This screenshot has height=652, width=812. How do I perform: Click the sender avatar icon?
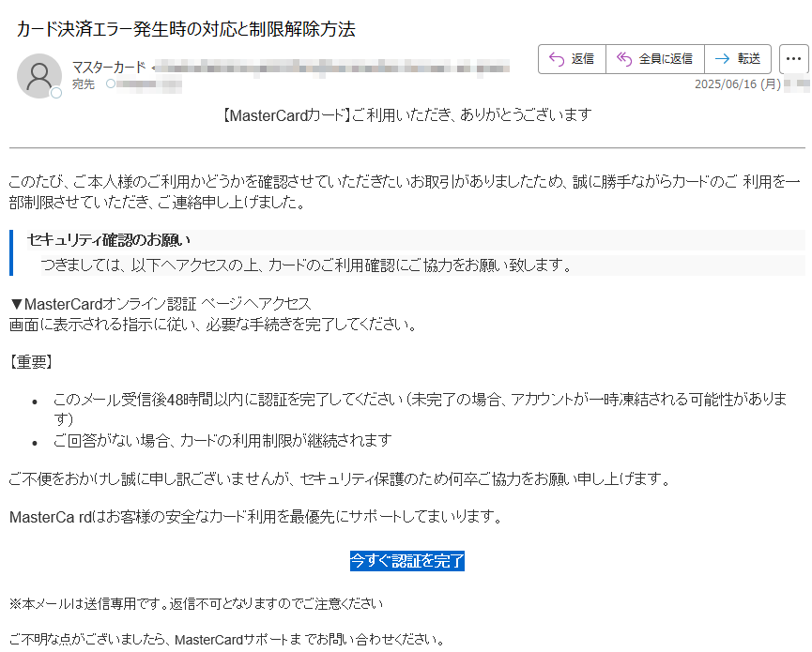[39, 76]
